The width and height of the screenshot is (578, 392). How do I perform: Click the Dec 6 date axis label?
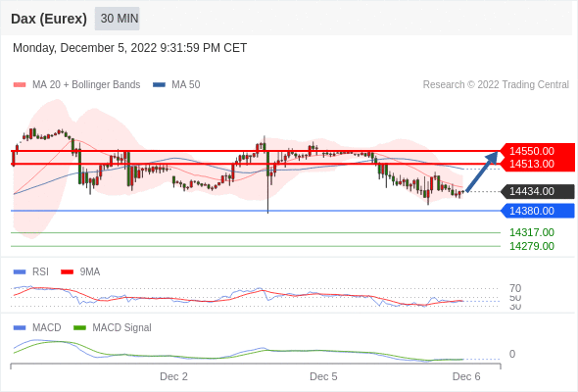pos(466,376)
